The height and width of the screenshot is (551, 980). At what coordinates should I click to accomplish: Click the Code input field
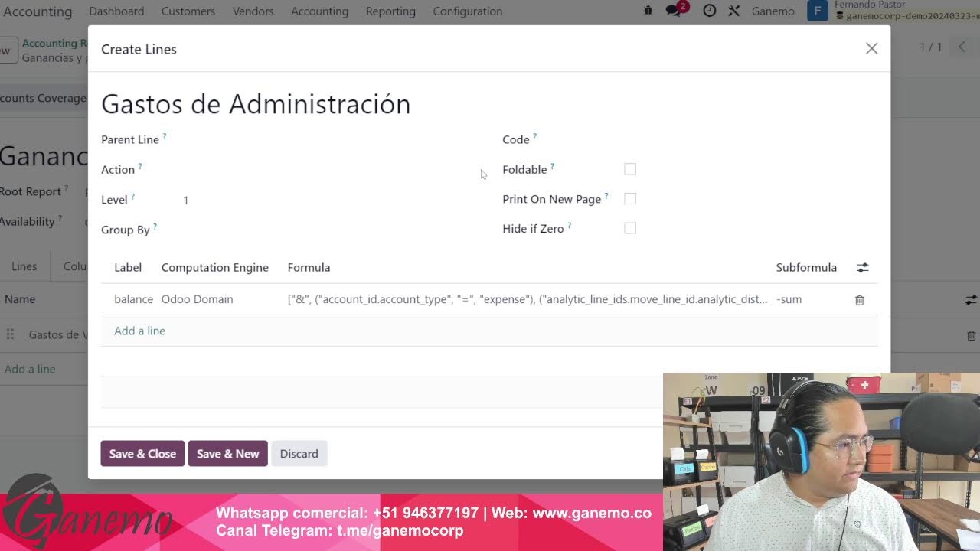click(750, 139)
